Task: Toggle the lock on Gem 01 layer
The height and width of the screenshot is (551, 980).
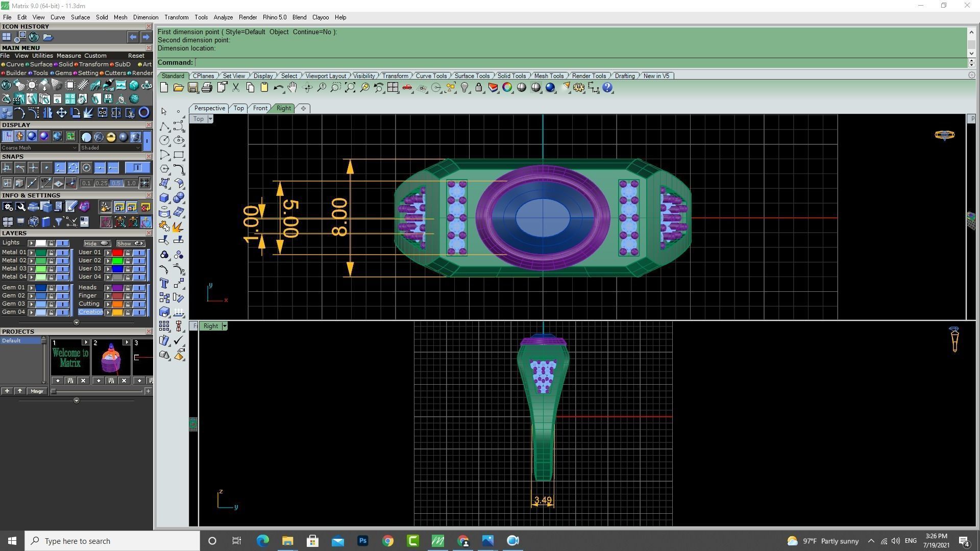Action: click(x=51, y=288)
